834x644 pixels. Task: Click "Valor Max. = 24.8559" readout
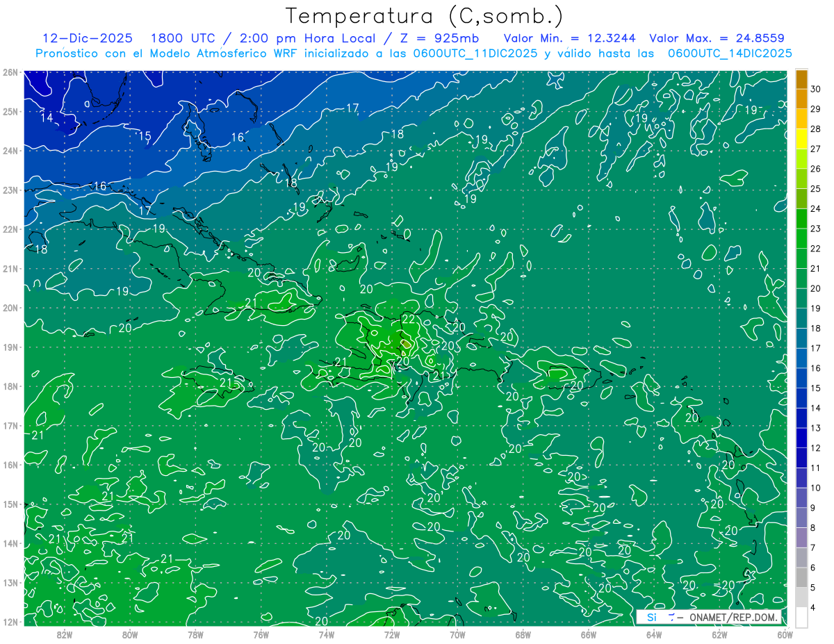click(717, 38)
